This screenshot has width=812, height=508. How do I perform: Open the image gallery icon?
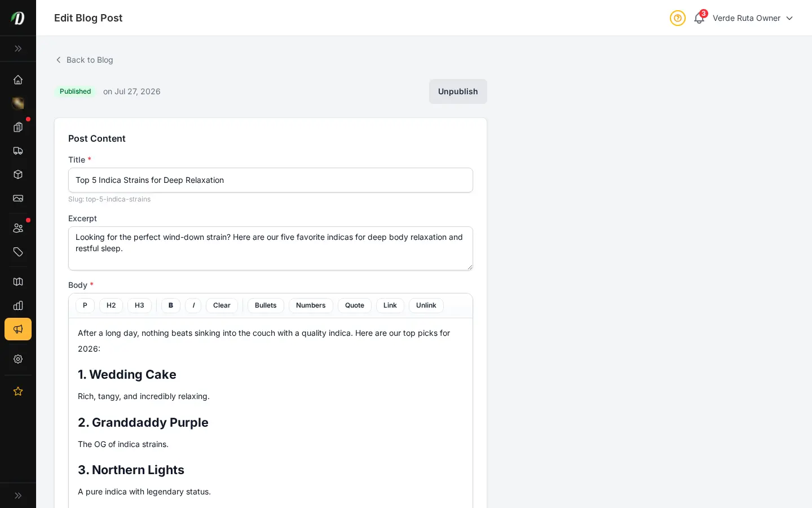[18, 198]
